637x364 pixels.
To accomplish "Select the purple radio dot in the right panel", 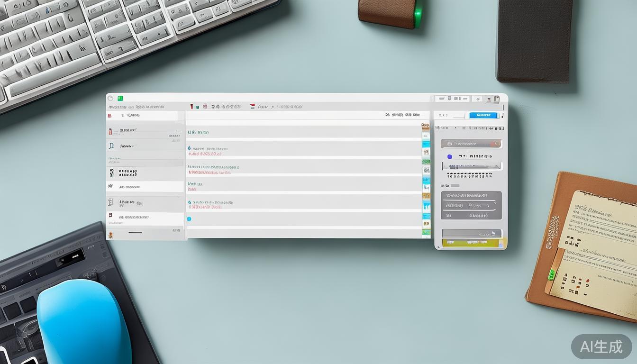I will 449,156.
